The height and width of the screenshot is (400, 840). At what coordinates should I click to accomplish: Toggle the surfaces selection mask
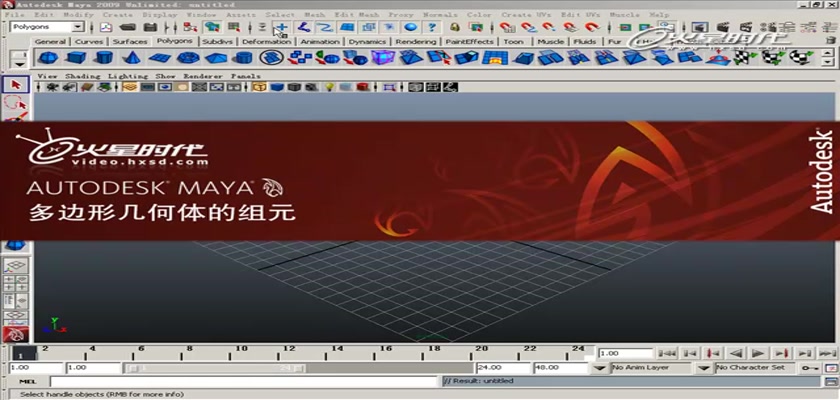347,27
